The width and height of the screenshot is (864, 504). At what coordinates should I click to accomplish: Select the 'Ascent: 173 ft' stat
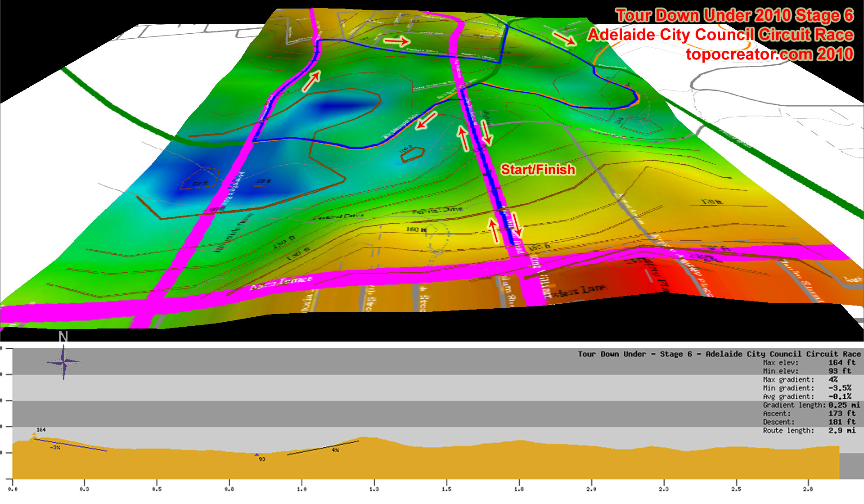809,414
